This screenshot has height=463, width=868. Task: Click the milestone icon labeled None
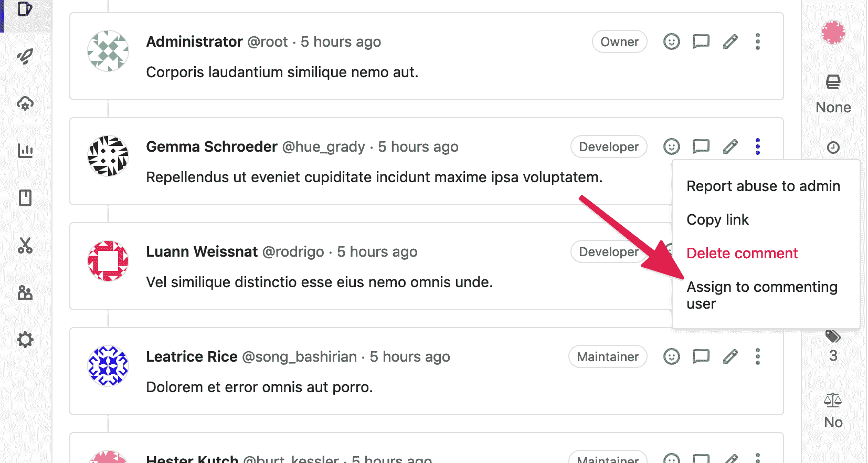(833, 82)
